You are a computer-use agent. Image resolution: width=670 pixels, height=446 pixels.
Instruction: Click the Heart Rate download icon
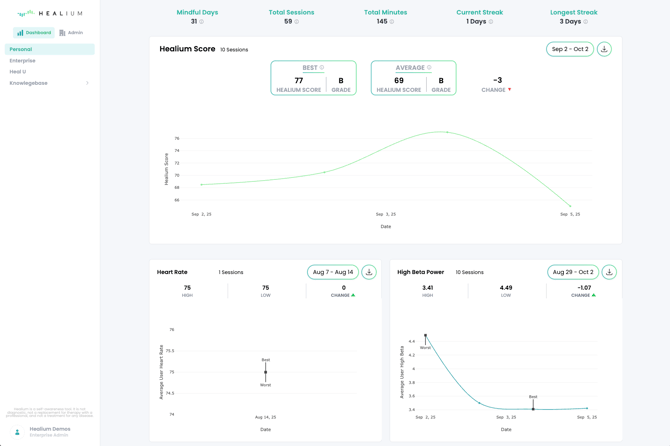click(369, 272)
